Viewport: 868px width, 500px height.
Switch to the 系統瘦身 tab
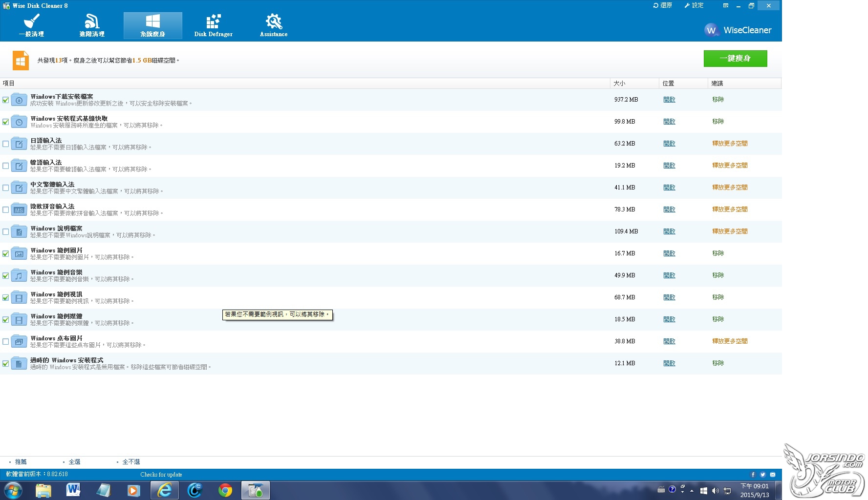click(153, 25)
